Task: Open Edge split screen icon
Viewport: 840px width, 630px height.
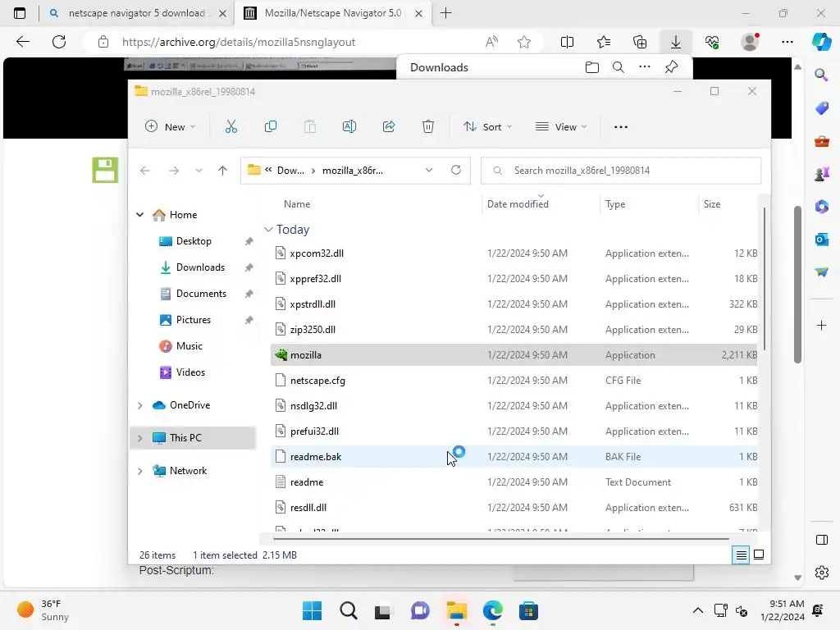Action: coord(568,42)
